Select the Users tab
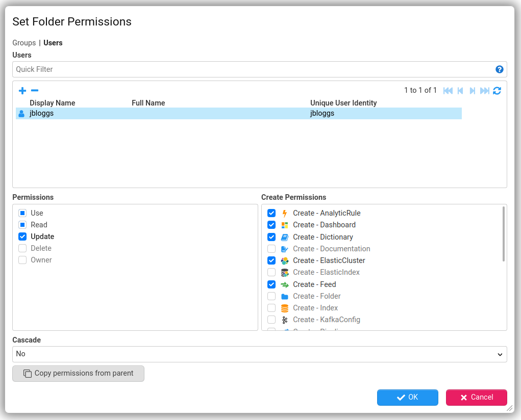This screenshot has height=420, width=521. click(53, 43)
